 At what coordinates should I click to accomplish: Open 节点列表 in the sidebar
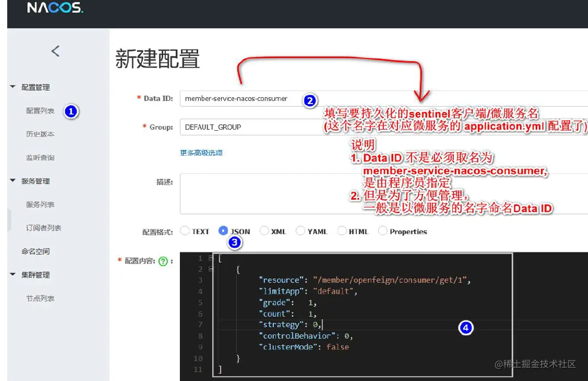pyautogui.click(x=40, y=299)
